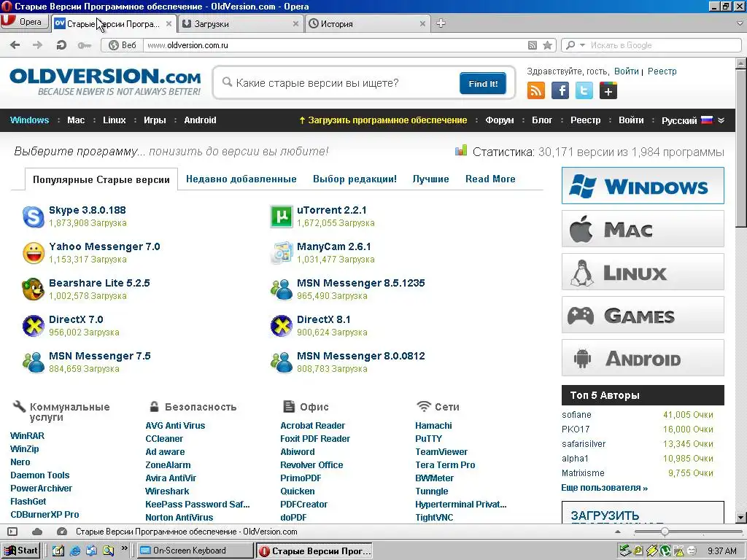Go back with browser back arrow
This screenshot has height=560, width=747.
click(x=15, y=45)
